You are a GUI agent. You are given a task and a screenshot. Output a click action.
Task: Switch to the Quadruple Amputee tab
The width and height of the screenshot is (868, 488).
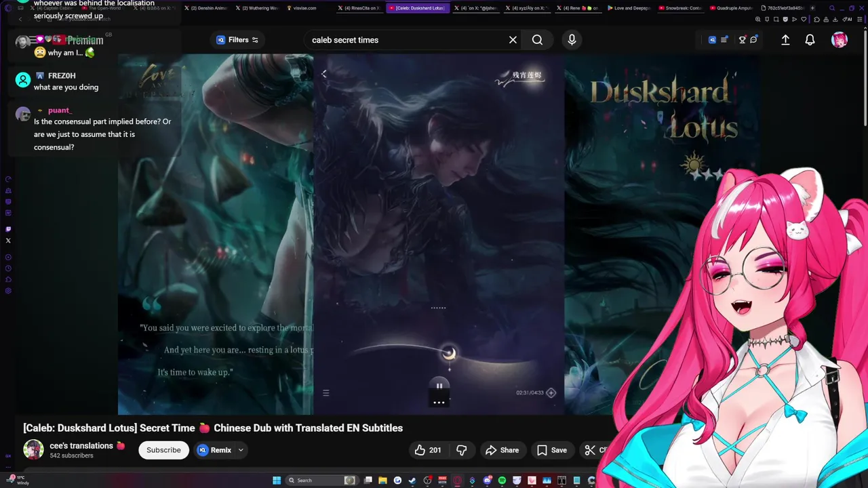click(732, 8)
